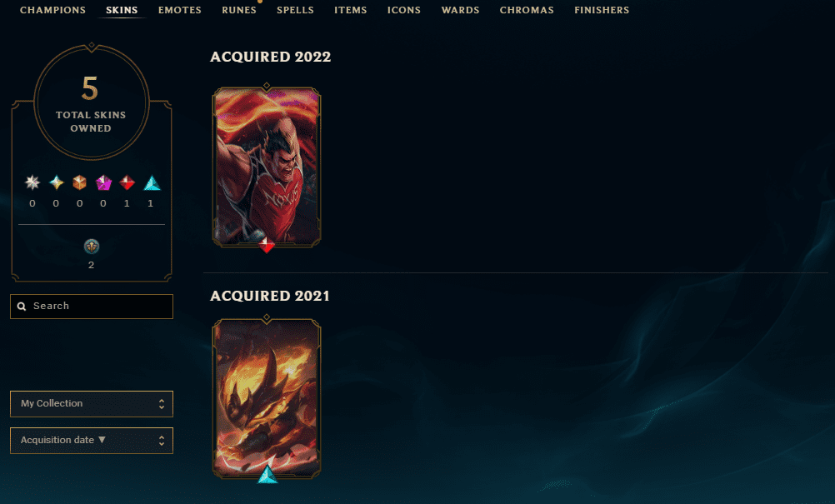Image resolution: width=835 pixels, height=504 pixels.
Task: Toggle the sort direction arrow beside Acquisition date
Action: [102, 440]
